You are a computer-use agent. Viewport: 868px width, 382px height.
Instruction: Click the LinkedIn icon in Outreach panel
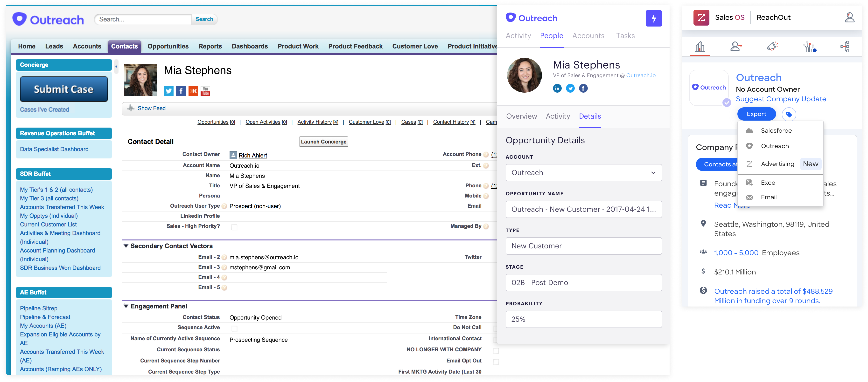point(557,89)
